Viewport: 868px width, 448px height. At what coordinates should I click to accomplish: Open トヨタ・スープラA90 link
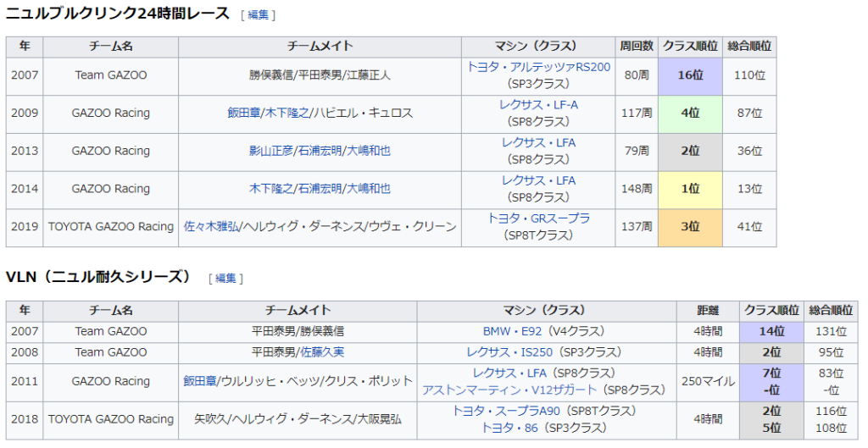506,411
